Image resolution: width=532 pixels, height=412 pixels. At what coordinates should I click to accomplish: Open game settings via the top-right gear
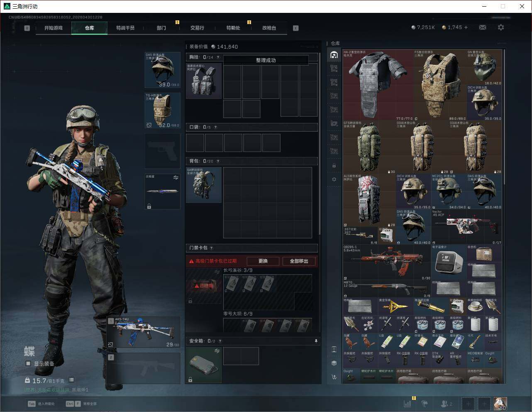(501, 27)
